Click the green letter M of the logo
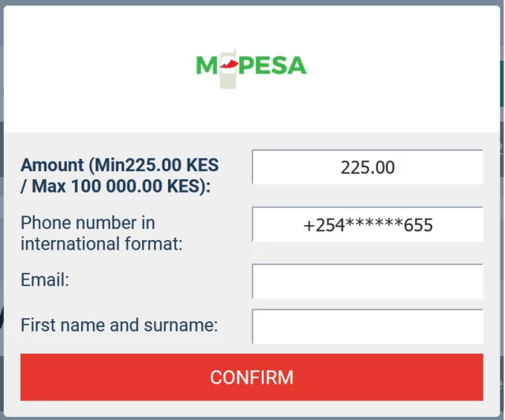This screenshot has height=420, width=505. [x=207, y=66]
